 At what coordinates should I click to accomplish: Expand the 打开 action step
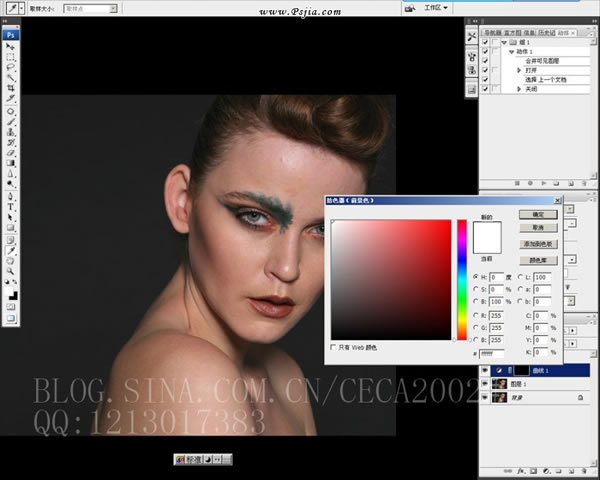(519, 70)
